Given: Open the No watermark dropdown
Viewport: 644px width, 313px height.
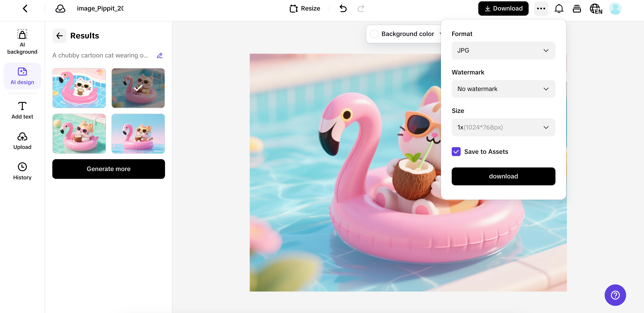Looking at the screenshot, I should pyautogui.click(x=503, y=89).
